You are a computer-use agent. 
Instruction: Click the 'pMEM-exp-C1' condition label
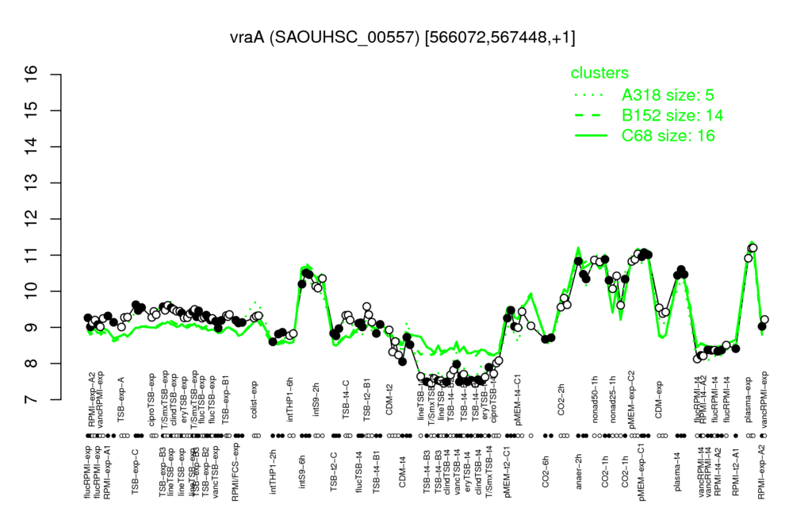tap(642, 472)
